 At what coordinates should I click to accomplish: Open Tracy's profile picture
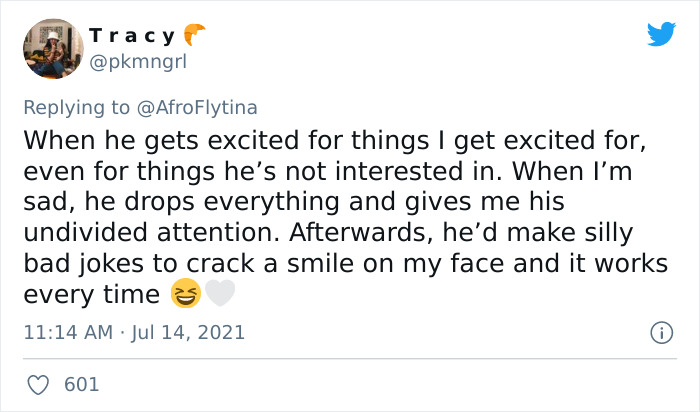[52, 48]
